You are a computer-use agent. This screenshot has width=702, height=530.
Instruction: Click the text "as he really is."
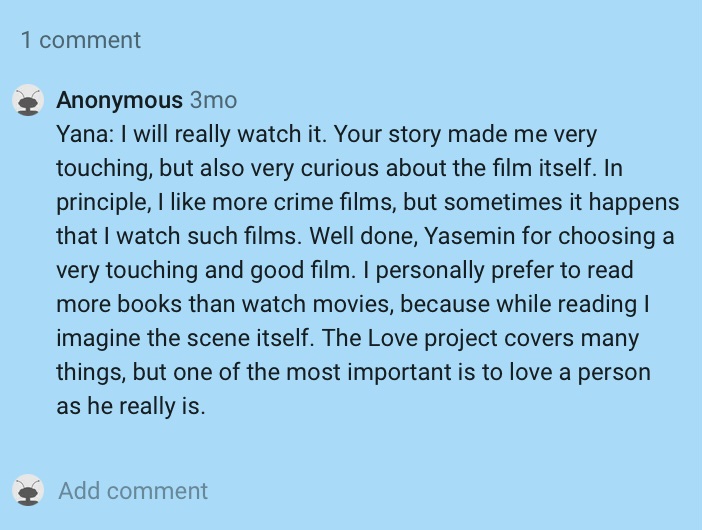click(x=131, y=407)
